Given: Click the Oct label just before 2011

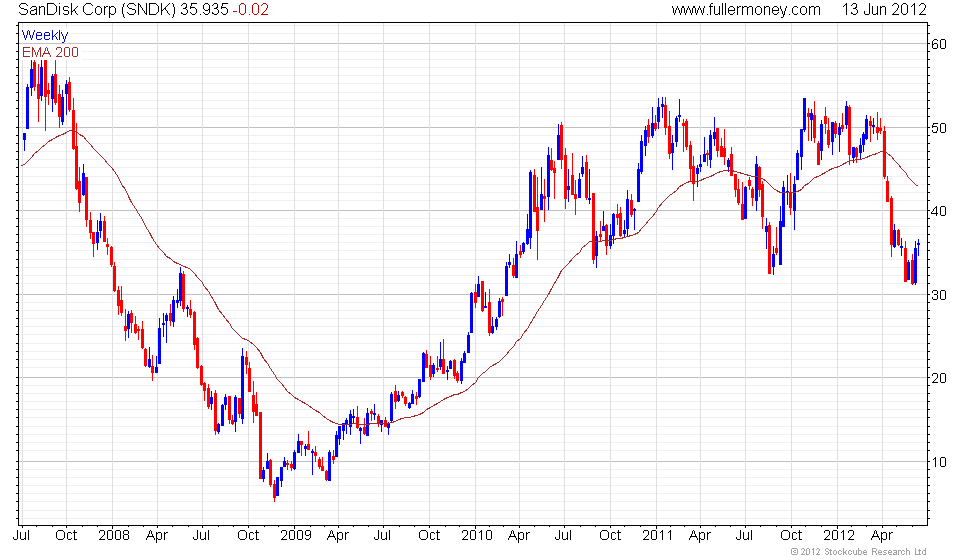Looking at the screenshot, I should tap(610, 535).
